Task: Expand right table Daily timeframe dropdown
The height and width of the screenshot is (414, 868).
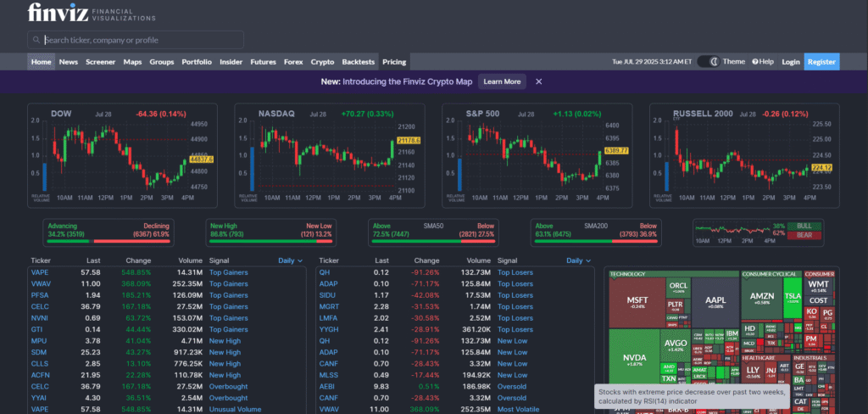Action: [x=578, y=260]
